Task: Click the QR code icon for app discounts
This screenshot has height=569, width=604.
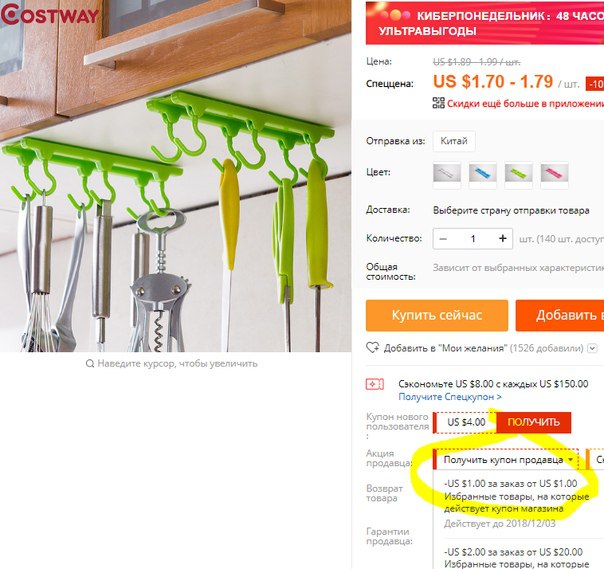Action: 438,103
